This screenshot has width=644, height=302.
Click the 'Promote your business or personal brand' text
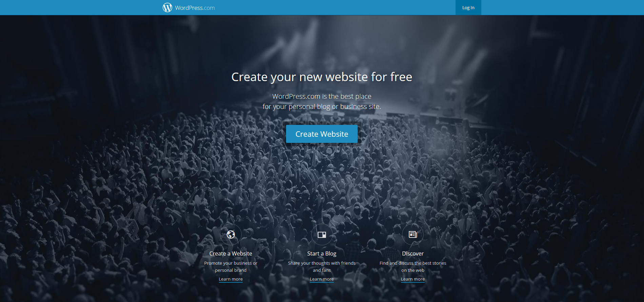231,267
